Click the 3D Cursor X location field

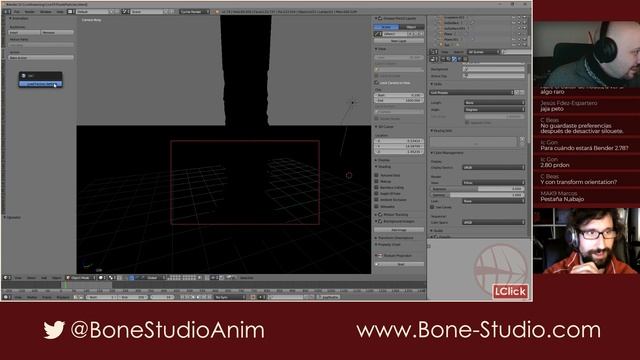(x=399, y=141)
